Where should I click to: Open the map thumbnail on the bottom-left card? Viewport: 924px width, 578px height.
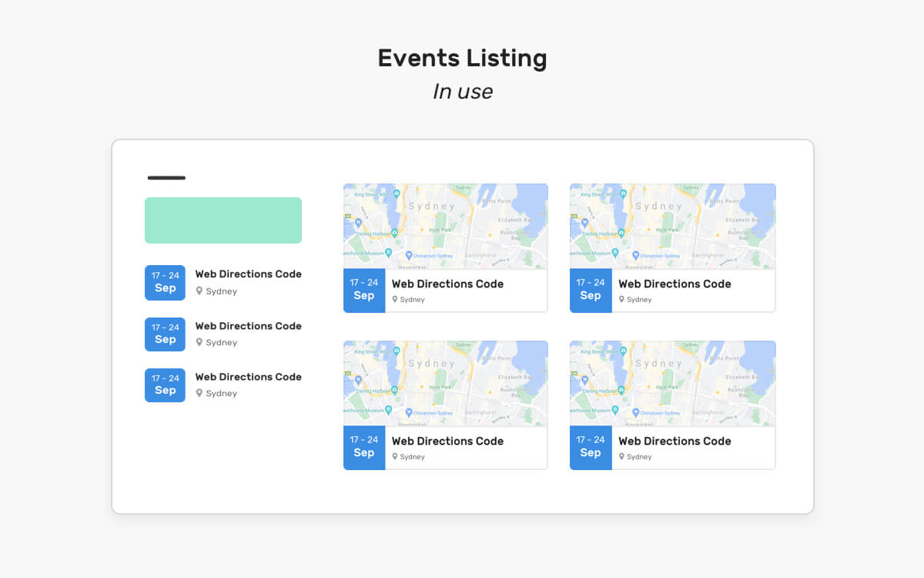click(x=445, y=383)
